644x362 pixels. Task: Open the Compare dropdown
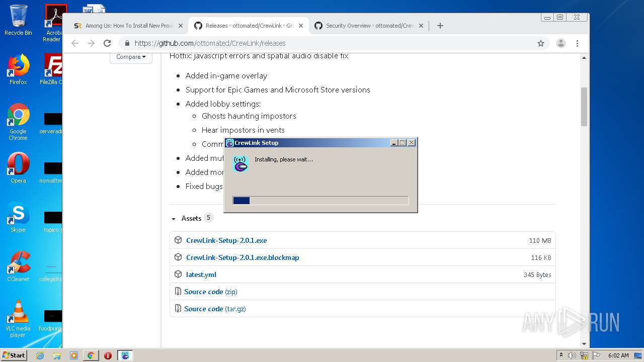pyautogui.click(x=131, y=57)
